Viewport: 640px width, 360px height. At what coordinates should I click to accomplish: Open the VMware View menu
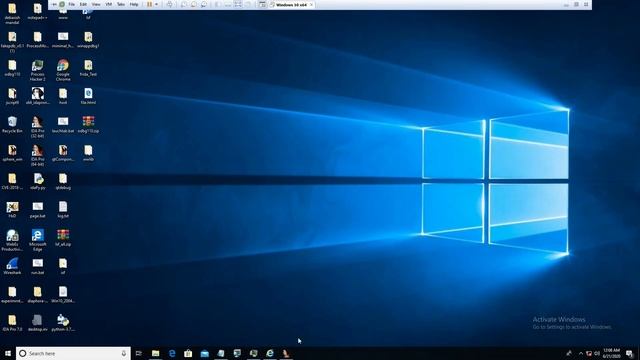tap(96, 4)
